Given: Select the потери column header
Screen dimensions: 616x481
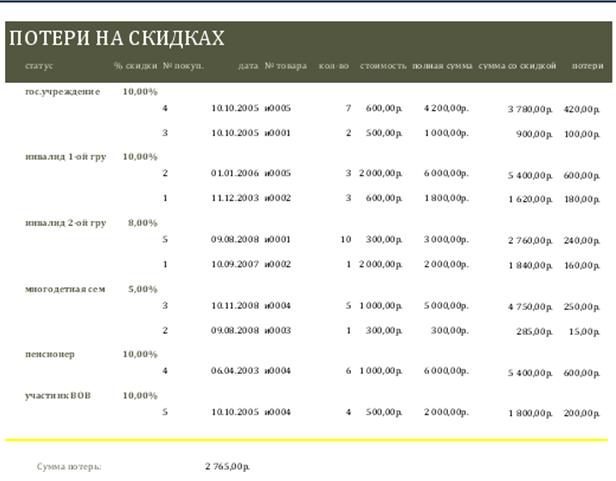Looking at the screenshot, I should pos(587,66).
